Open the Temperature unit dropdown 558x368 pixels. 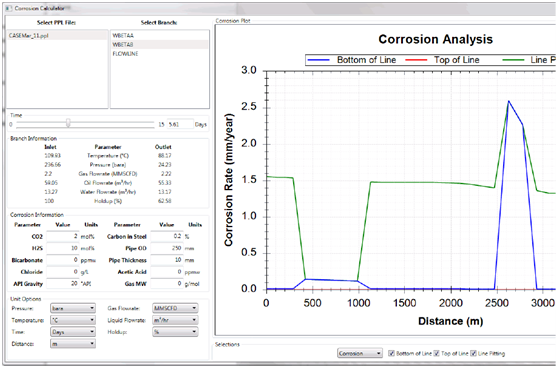point(73,320)
